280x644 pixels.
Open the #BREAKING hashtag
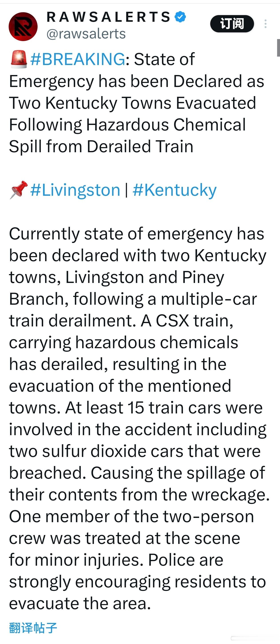78,59
